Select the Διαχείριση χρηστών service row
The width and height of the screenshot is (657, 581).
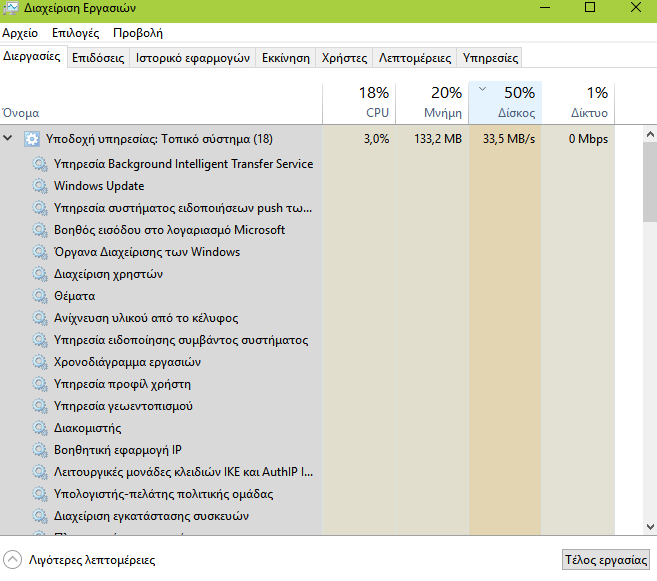(308, 274)
